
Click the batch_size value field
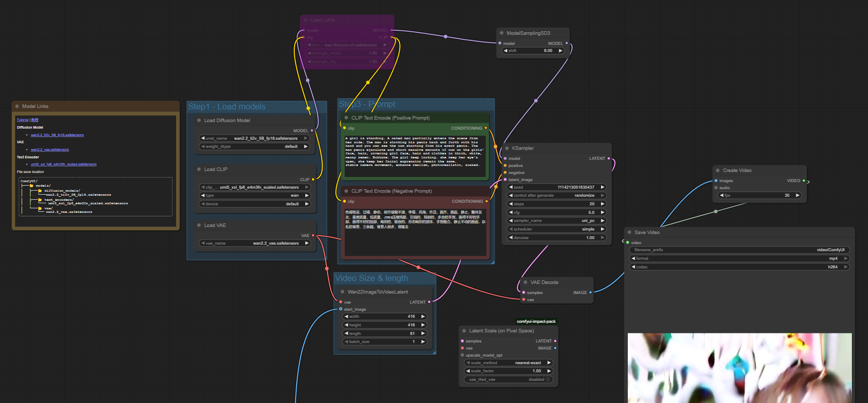pos(385,342)
